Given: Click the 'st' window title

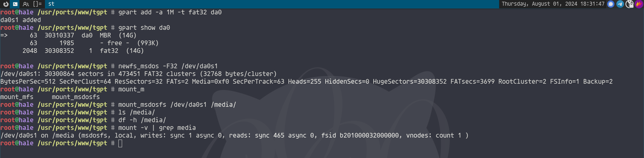Looking at the screenshot, I should point(51,4).
